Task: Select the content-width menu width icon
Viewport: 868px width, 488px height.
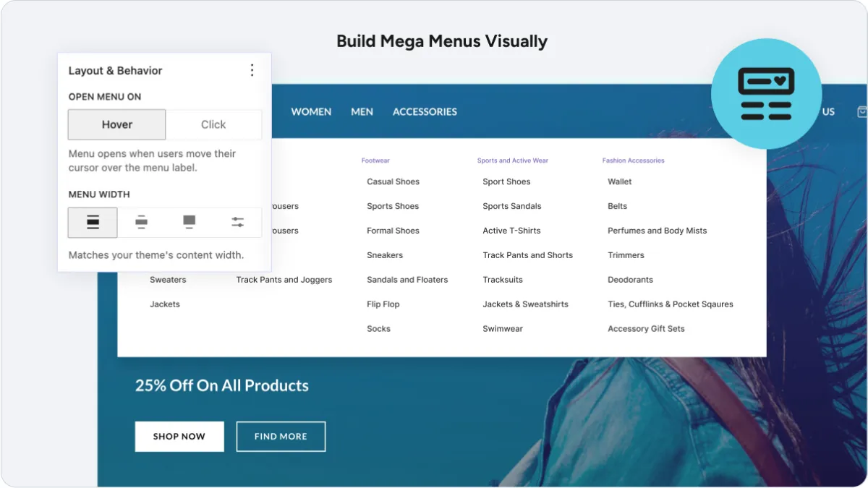Action: (93, 223)
